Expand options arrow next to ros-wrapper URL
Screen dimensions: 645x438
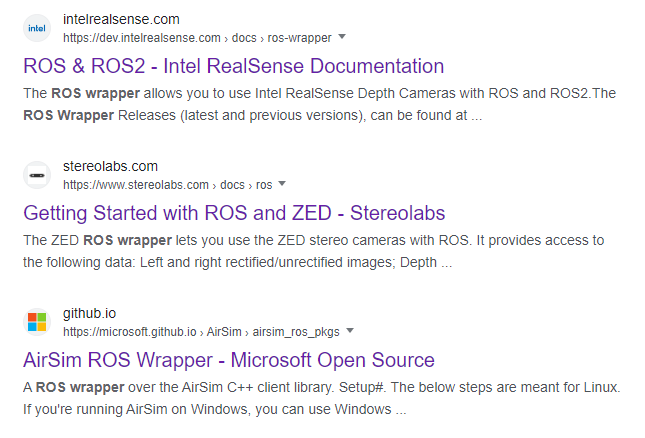pyautogui.click(x=342, y=37)
